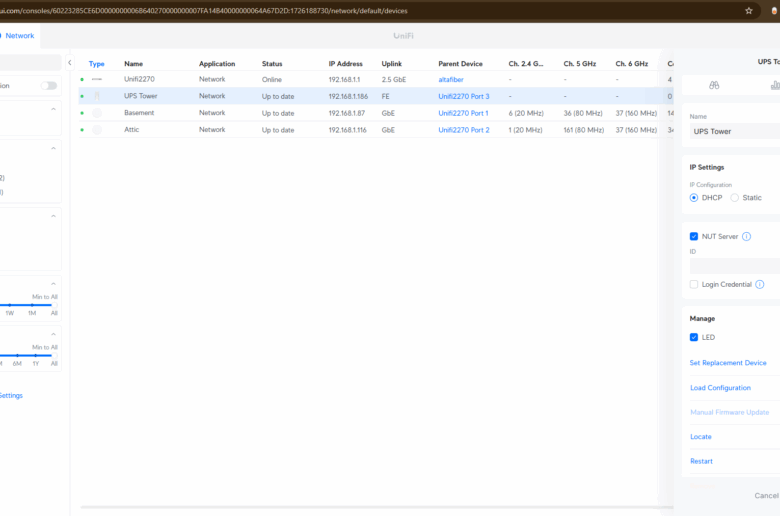Collapse the left filter sidebar with chevron
780x516 pixels.
[69, 63]
